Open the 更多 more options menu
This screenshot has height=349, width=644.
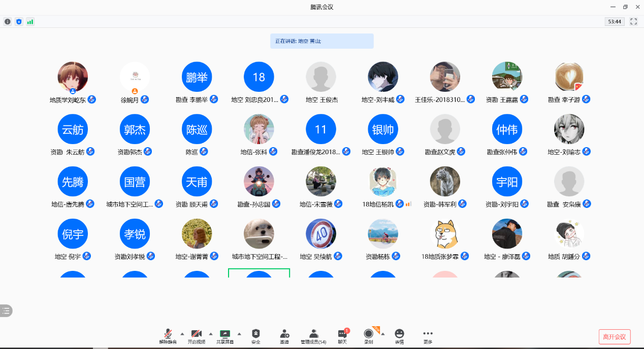coord(428,336)
